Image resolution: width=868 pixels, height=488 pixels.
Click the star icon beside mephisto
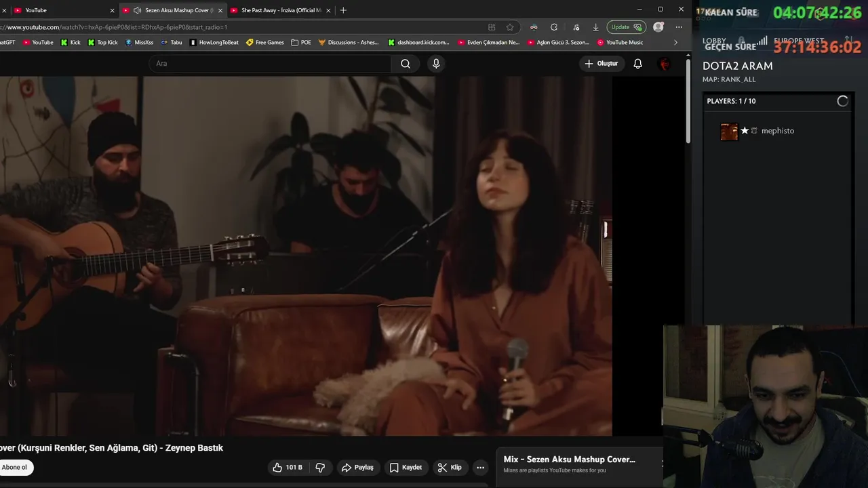click(745, 131)
